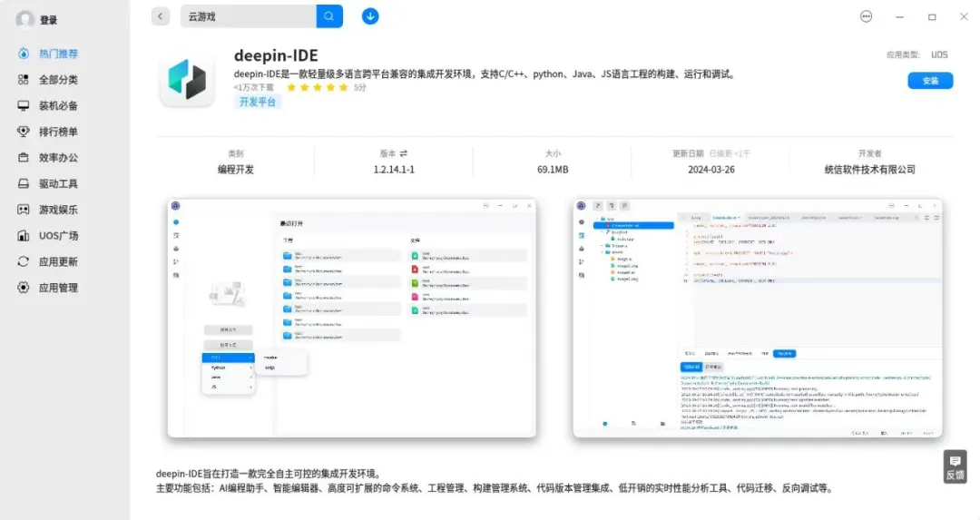Click the blue search magnifier button

329,16
